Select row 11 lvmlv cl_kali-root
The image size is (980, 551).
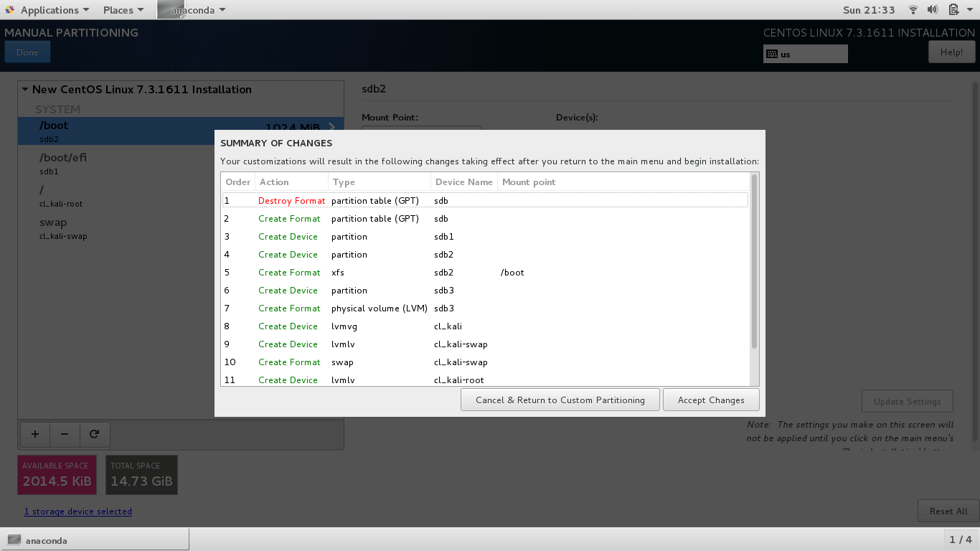485,380
